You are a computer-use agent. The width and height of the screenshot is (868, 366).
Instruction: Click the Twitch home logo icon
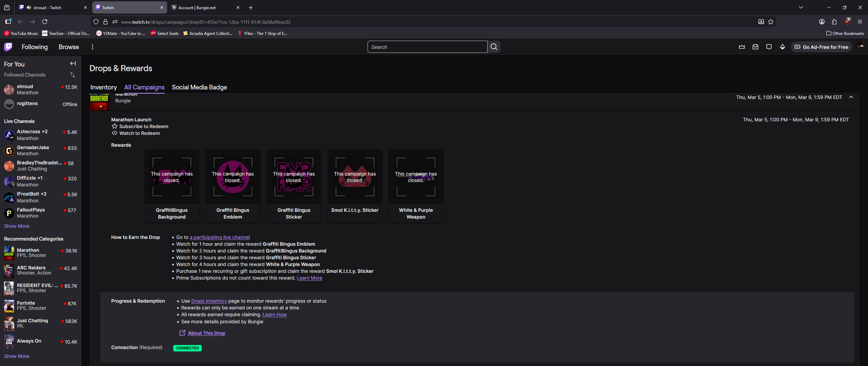[x=8, y=47]
